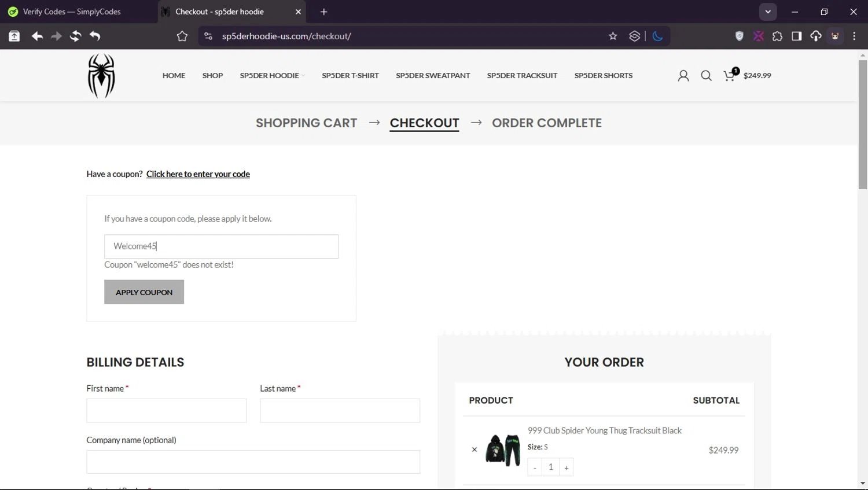This screenshot has width=868, height=490.
Task: Click the CHECKOUT step heading
Action: point(424,123)
